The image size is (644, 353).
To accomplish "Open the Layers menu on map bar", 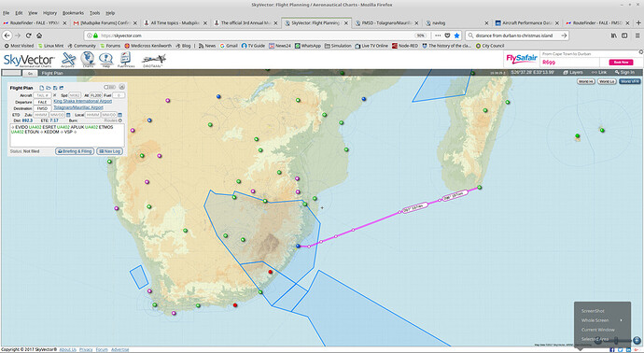I will [x=573, y=72].
